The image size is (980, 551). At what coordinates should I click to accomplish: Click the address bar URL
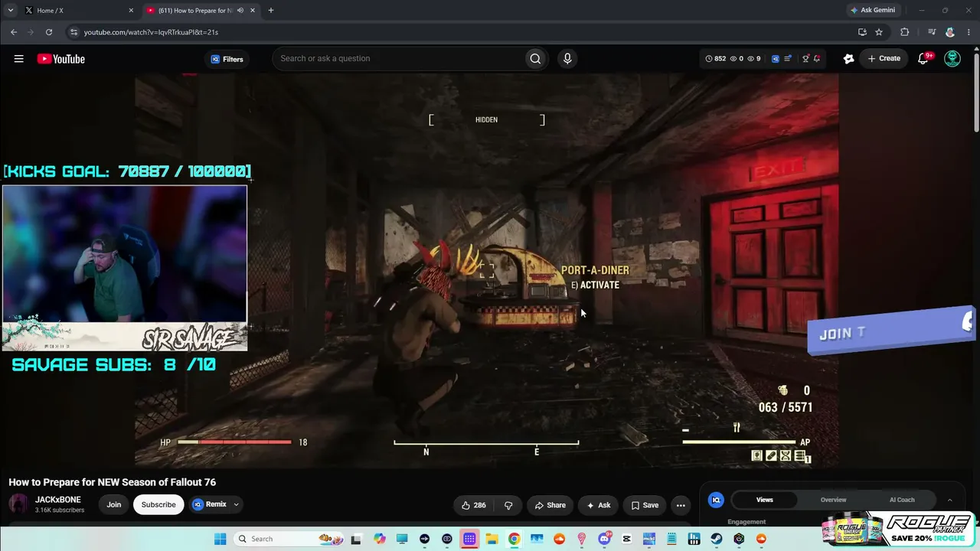tap(151, 32)
